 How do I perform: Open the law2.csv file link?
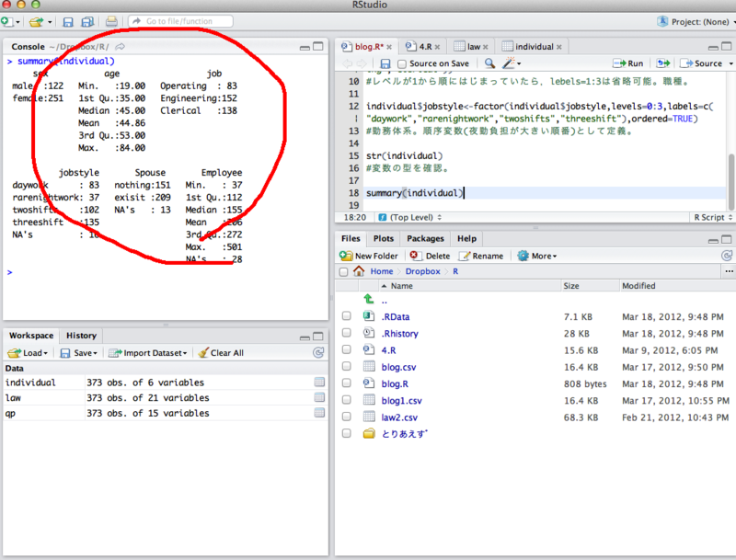399,417
